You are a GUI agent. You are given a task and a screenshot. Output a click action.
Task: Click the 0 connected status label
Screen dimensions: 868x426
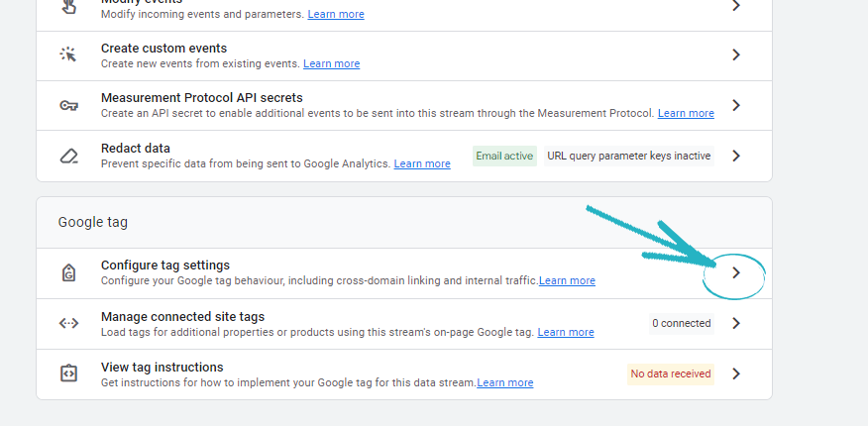(x=681, y=323)
